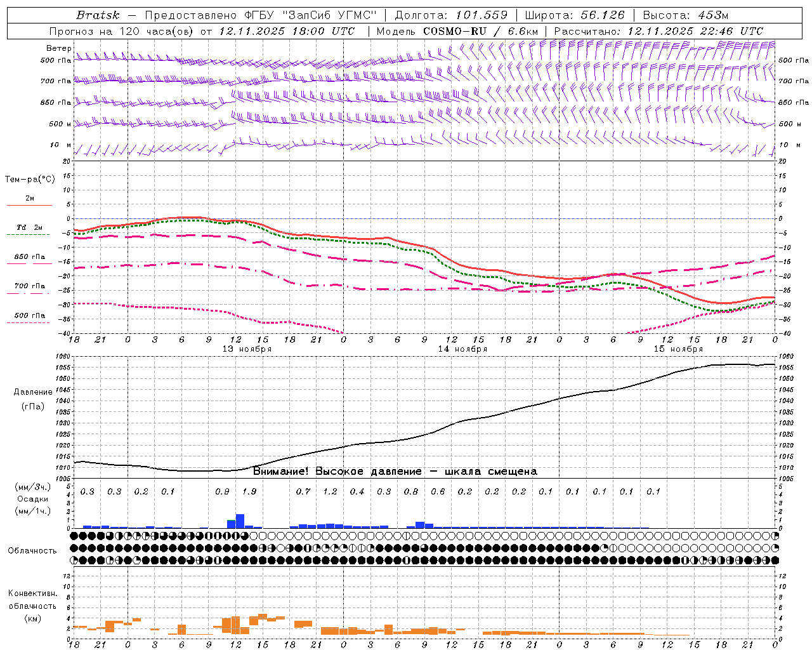This screenshot has height=650, width=812.
Task: Click the "(мм/1ч.)" precipitation unit label
Action: pos(33,511)
